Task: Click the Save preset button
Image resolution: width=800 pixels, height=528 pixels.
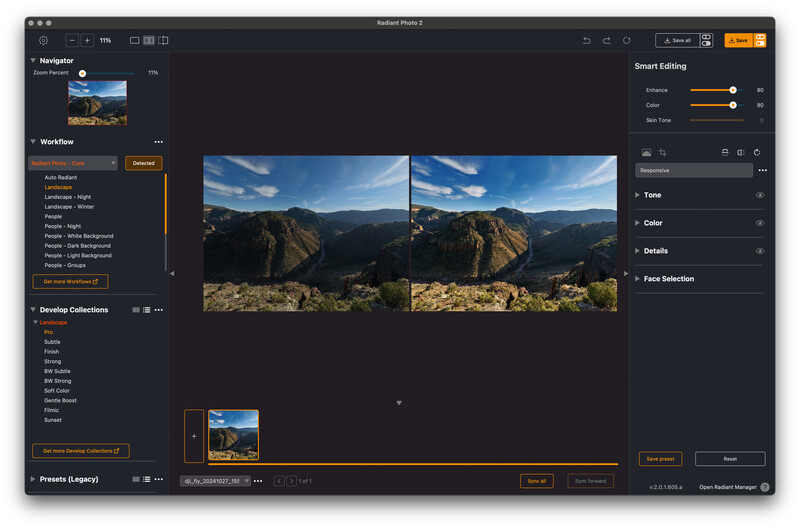Action: point(660,459)
